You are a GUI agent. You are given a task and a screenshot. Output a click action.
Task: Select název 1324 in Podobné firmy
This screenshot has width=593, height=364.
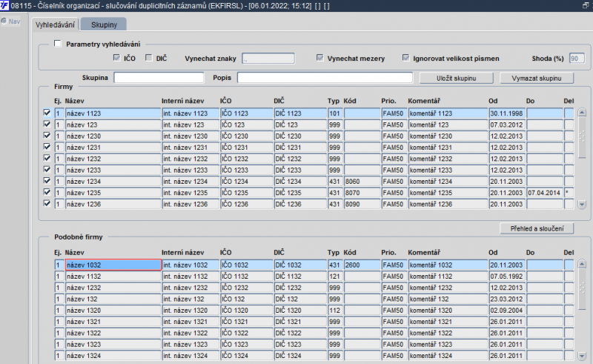pyautogui.click(x=113, y=356)
